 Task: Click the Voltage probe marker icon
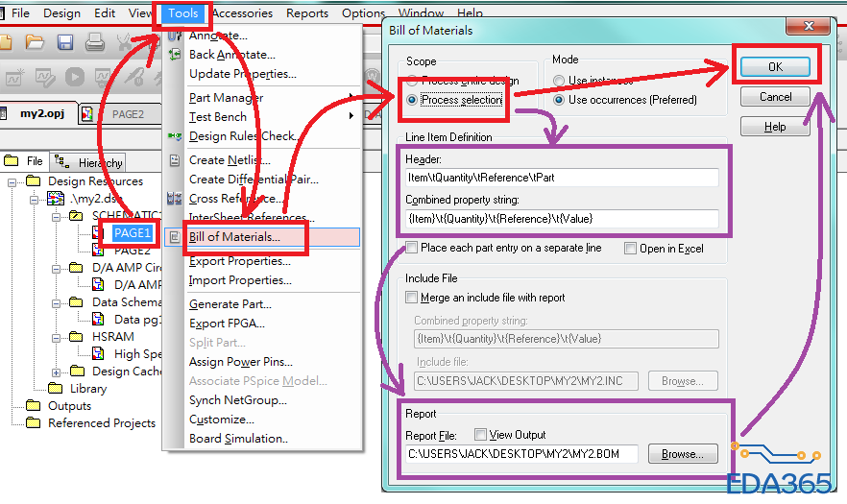133,76
